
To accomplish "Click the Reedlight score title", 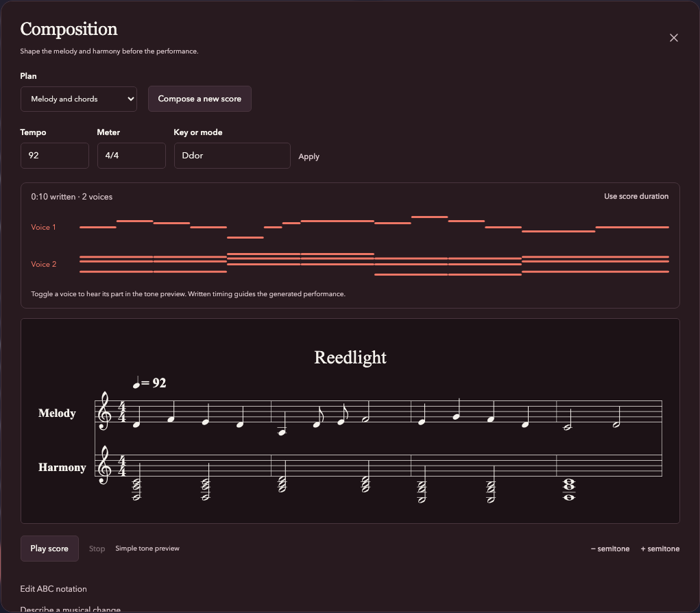I will (x=350, y=357).
